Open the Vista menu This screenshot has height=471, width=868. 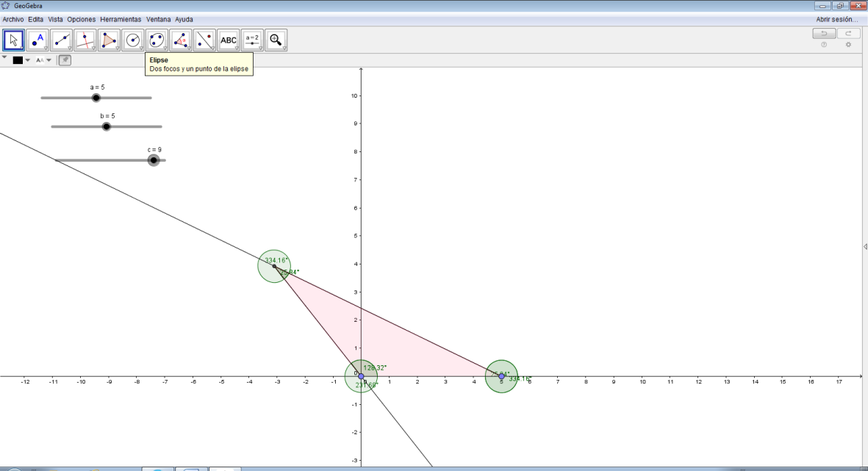(x=55, y=19)
